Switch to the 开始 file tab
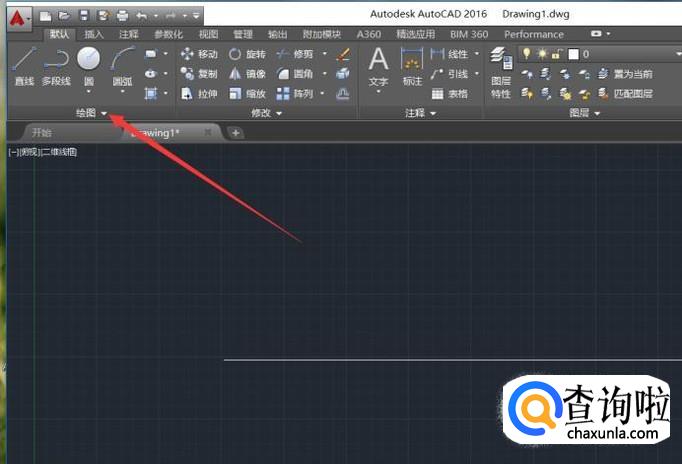Screen dimensions: 682x464 [x=42, y=133]
